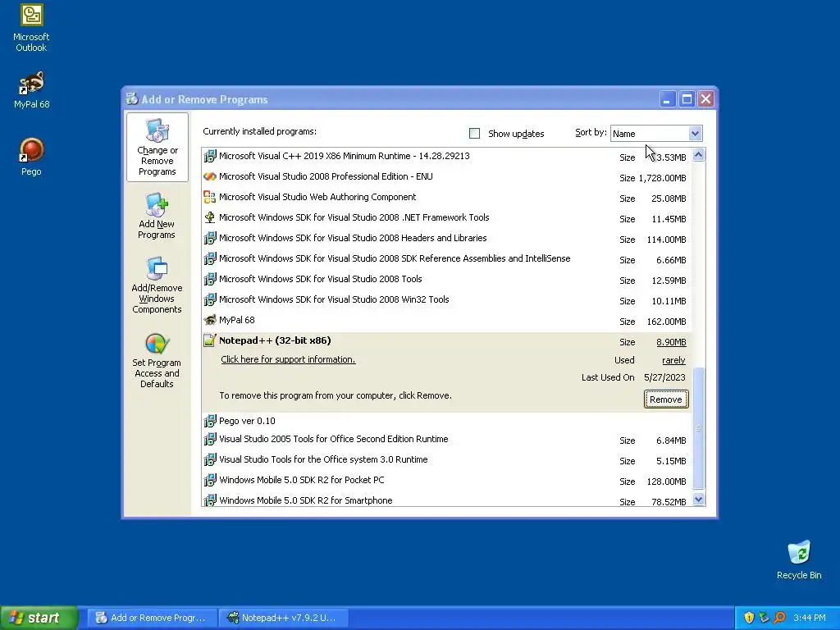The image size is (840, 630).
Task: Click the Start button
Action: 39,618
